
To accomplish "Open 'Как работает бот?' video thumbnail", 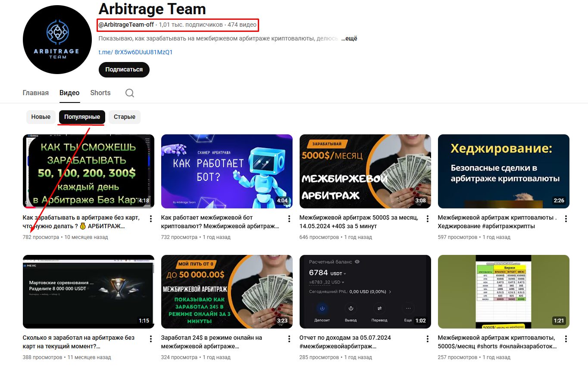I will [227, 171].
